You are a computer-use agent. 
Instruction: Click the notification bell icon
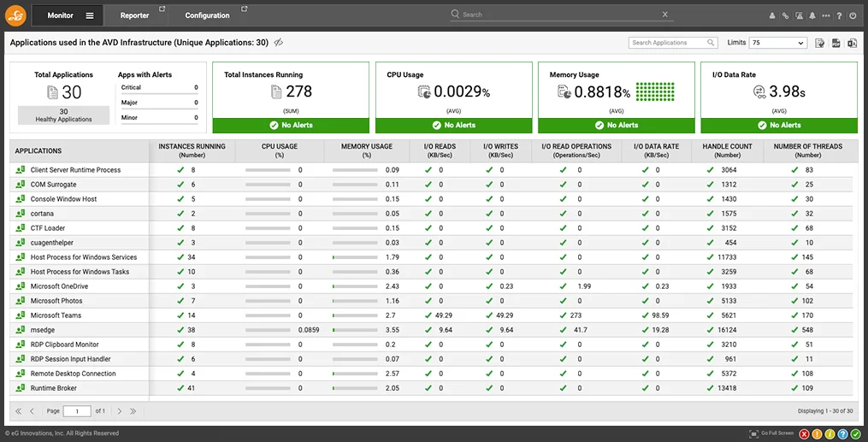pos(812,16)
